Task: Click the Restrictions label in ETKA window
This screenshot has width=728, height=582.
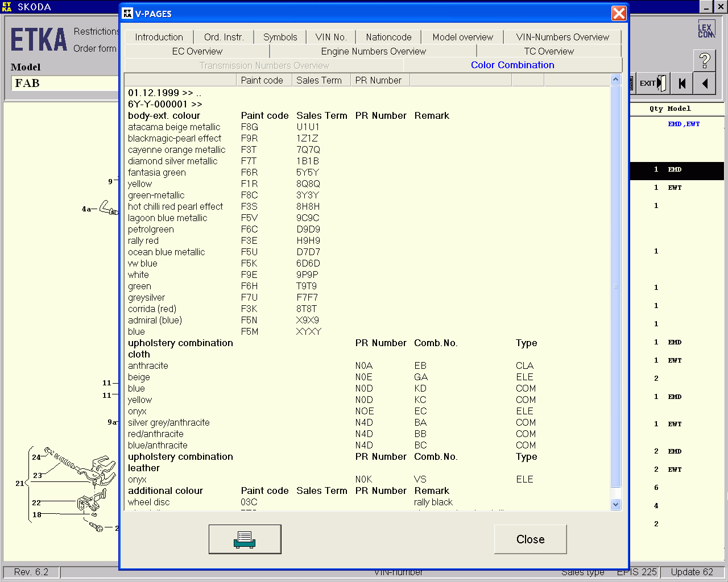Action: click(x=96, y=31)
